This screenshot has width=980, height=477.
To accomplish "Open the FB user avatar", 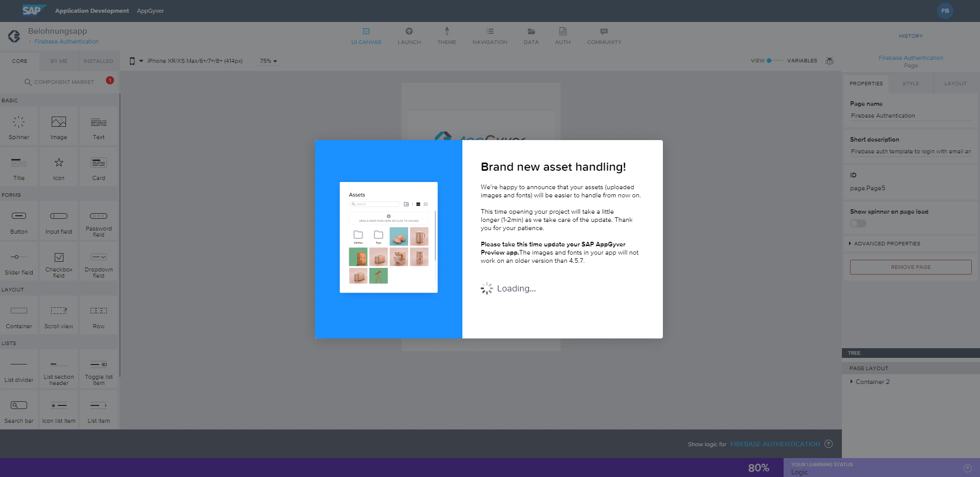I will 945,11.
